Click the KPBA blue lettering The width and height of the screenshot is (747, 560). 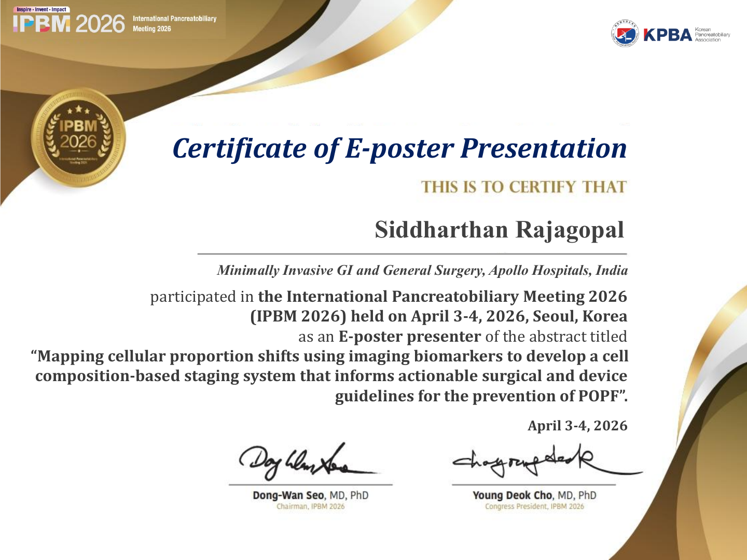click(668, 35)
